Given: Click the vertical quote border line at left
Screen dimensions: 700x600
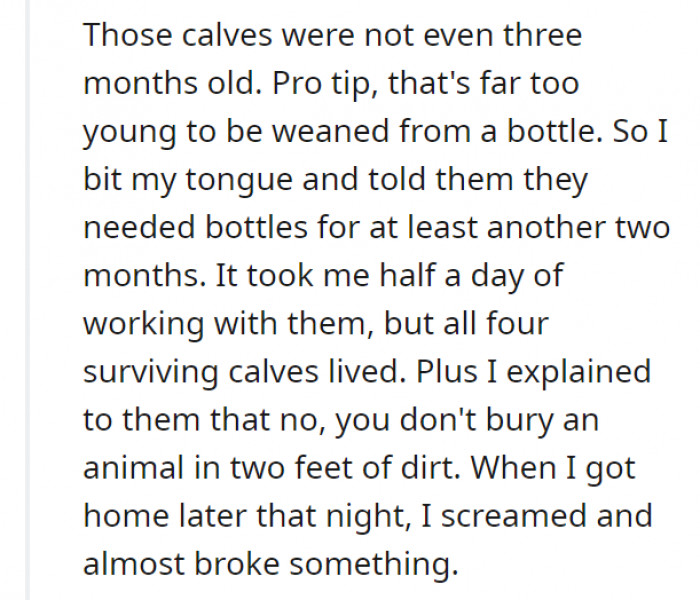Looking at the screenshot, I should 30,300.
